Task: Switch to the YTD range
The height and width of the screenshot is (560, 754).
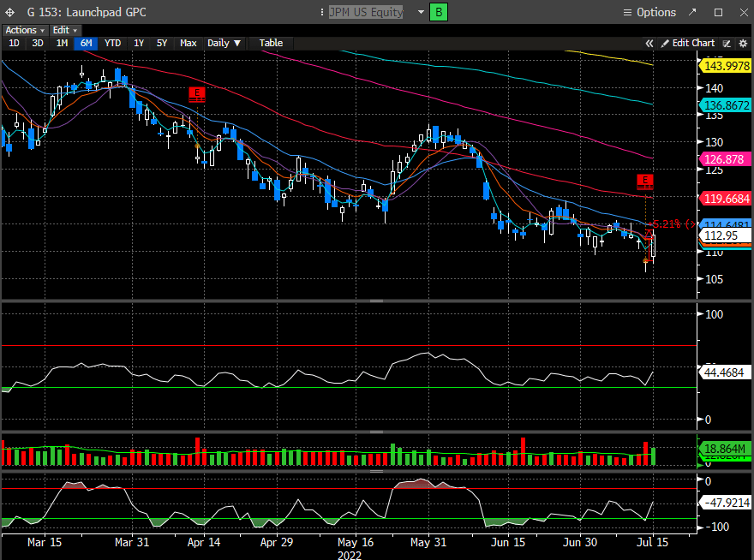Action: 113,44
